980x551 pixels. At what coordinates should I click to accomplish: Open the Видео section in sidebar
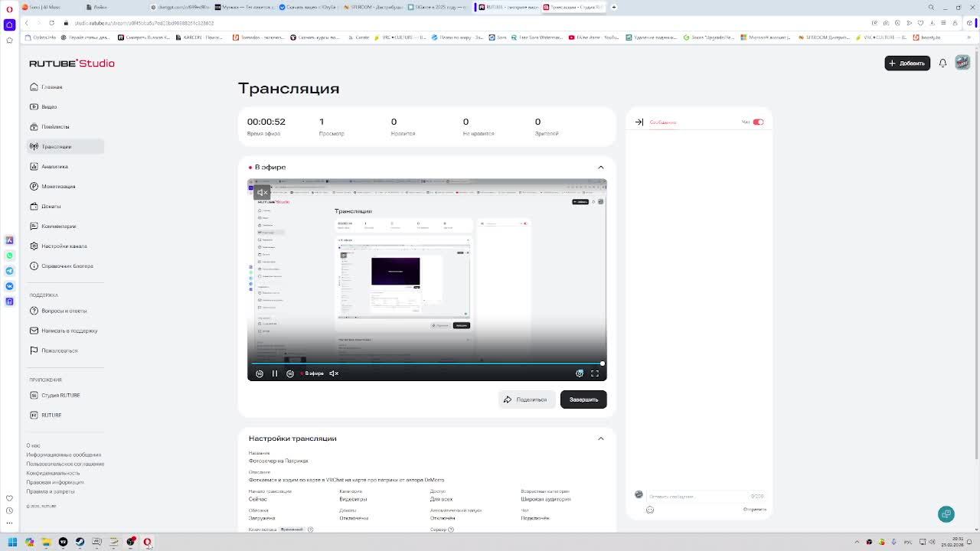65,106
